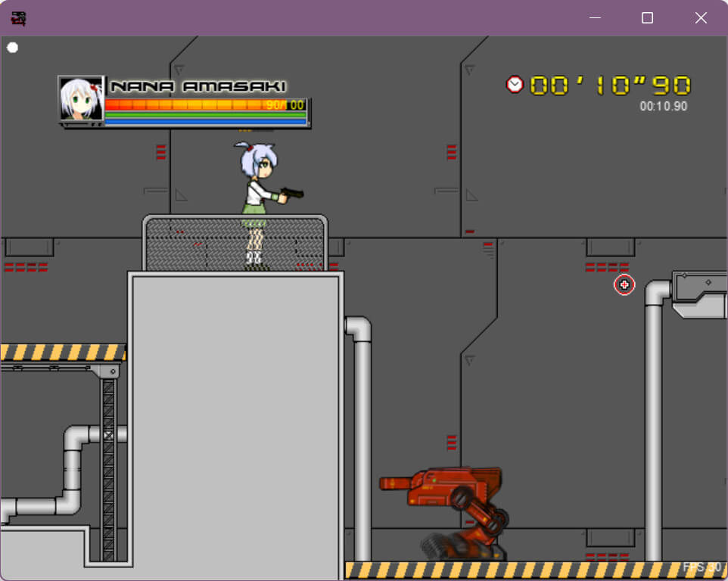Click the blue energy bar under the health bar
This screenshot has height=581, width=728.
(x=204, y=121)
